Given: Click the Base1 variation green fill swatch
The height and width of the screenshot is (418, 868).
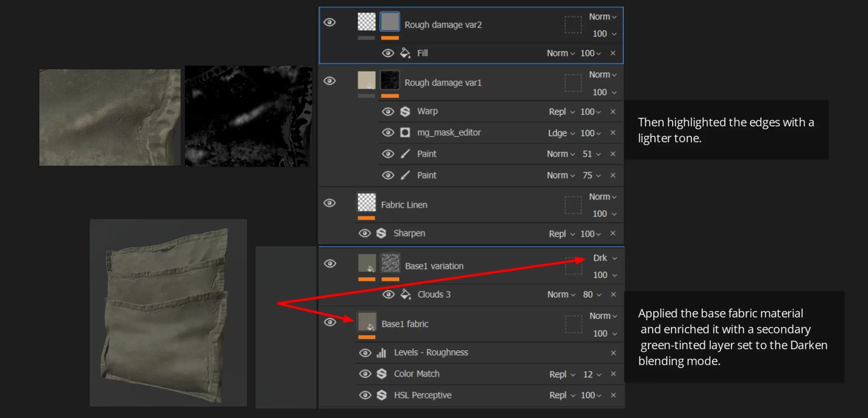Looking at the screenshot, I should (367, 263).
